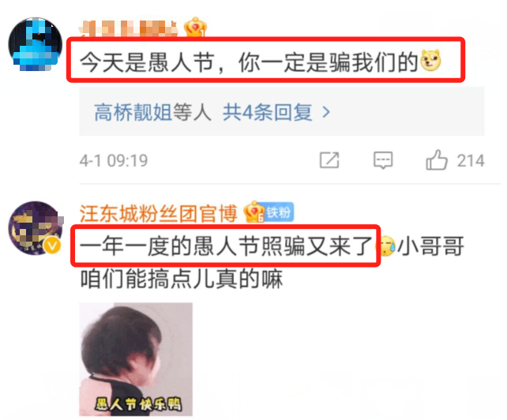The height and width of the screenshot is (420, 507).
Task: Open the comment reply bubble icon
Action: (x=383, y=160)
